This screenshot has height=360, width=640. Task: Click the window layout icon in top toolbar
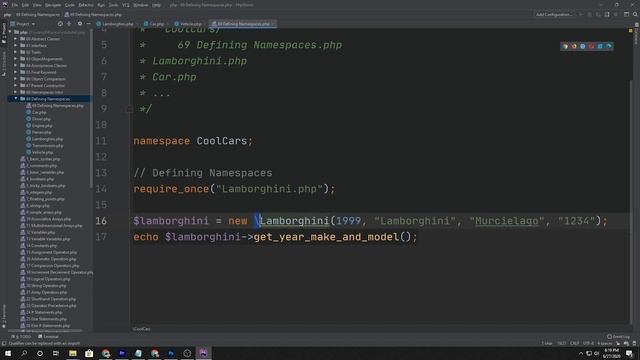pos(627,14)
